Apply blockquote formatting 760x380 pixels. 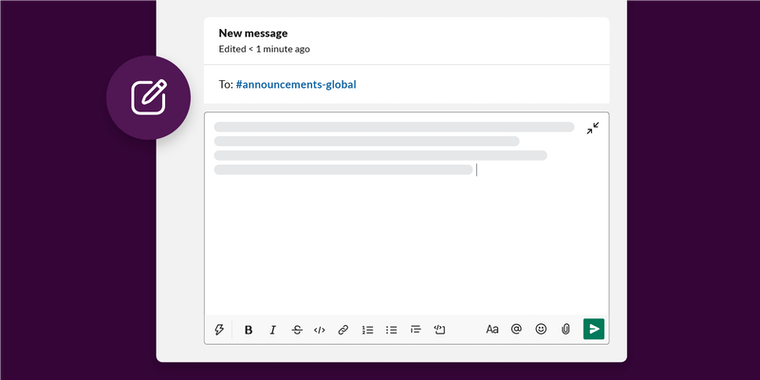(415, 330)
